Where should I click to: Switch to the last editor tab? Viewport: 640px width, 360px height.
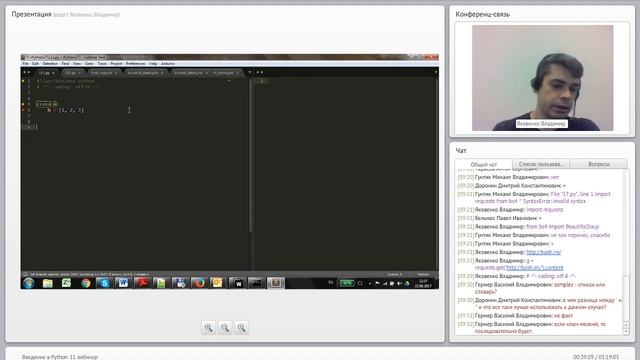pos(227,73)
